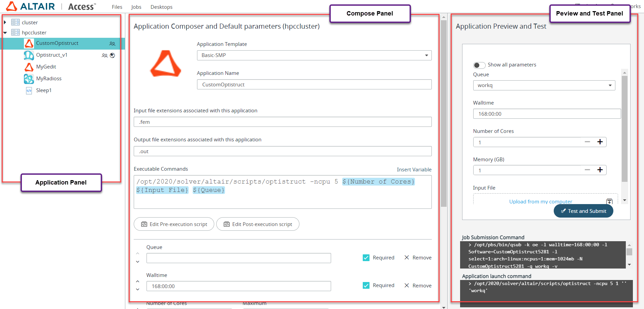This screenshot has height=309, width=644.
Task: Toggle Show all parameters switch
Action: (x=479, y=65)
